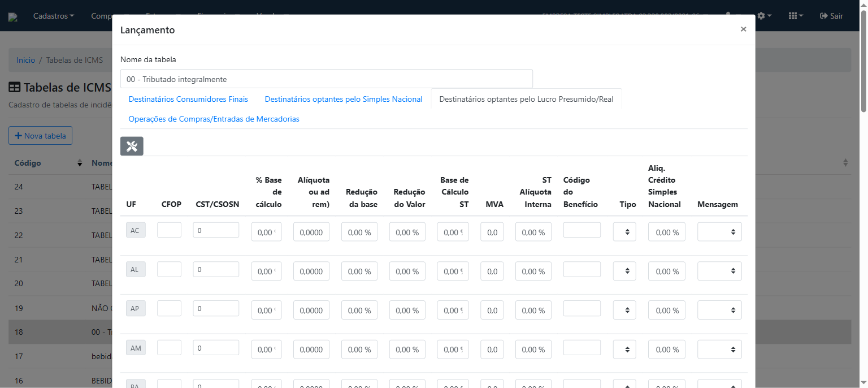Click the application logo in the navbar

click(12, 17)
